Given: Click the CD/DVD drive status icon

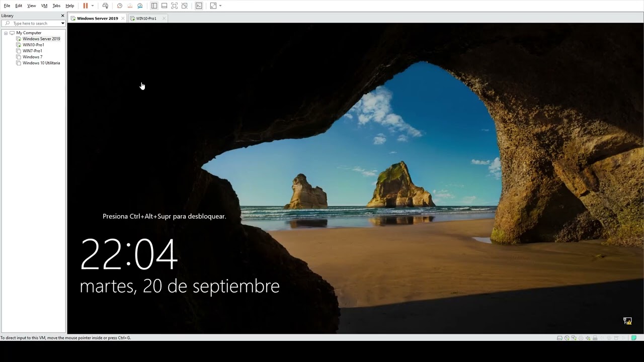Looking at the screenshot, I should click(x=567, y=338).
